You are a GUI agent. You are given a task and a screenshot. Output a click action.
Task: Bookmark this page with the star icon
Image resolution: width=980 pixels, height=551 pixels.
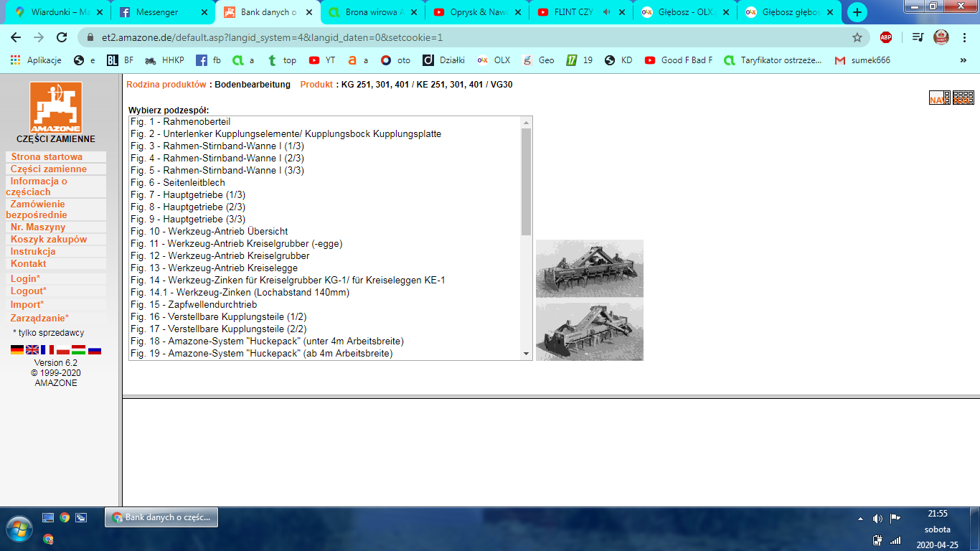pos(857,37)
